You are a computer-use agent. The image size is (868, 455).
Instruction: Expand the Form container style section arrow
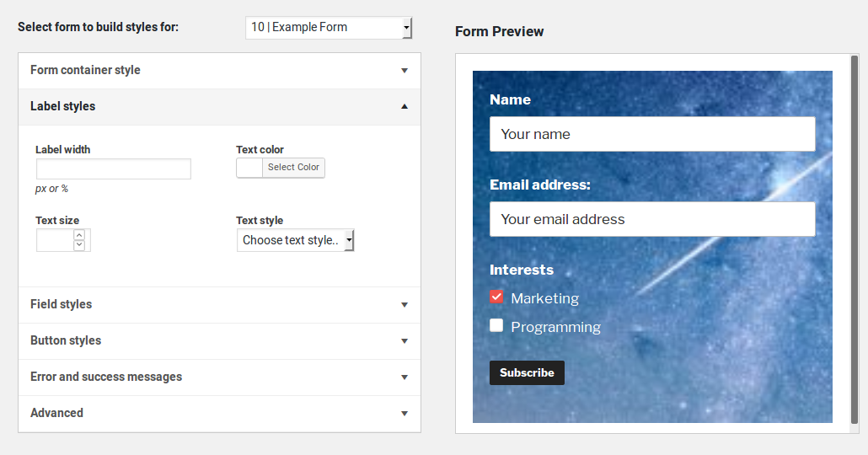[405, 71]
